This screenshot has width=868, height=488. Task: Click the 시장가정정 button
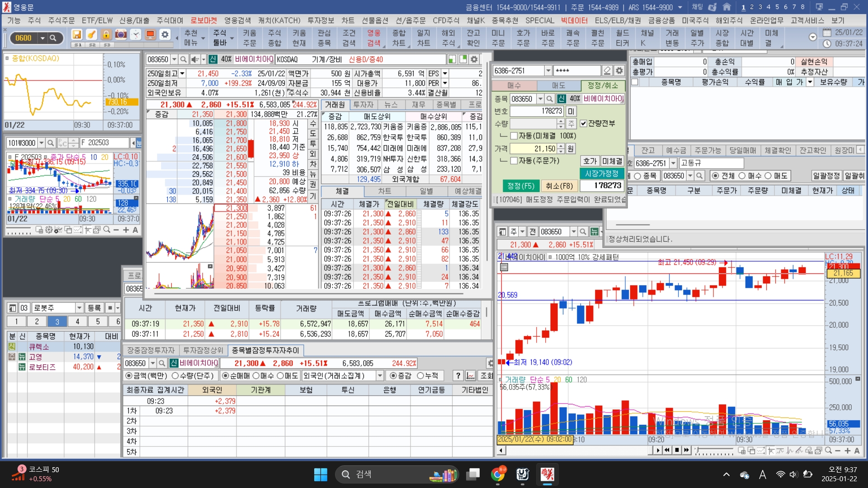601,174
